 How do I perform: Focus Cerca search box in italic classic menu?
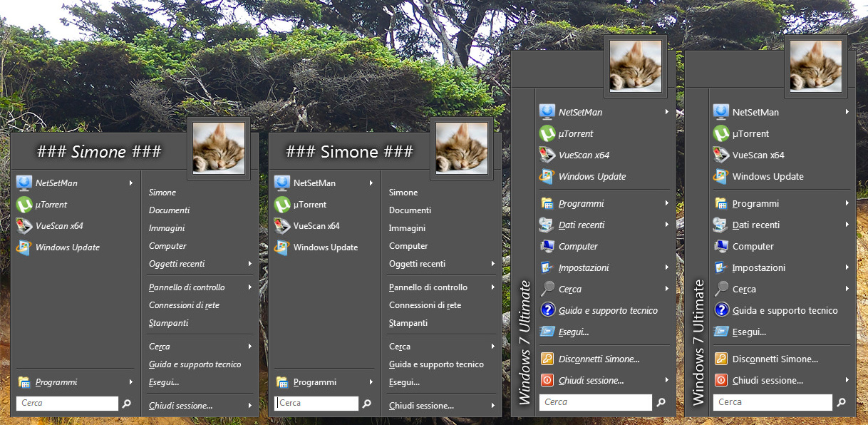596,402
